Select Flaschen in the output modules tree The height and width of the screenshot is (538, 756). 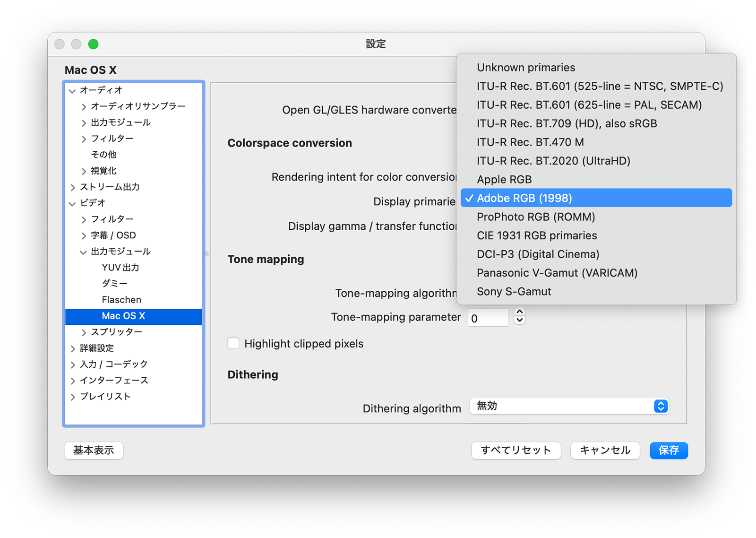click(121, 300)
